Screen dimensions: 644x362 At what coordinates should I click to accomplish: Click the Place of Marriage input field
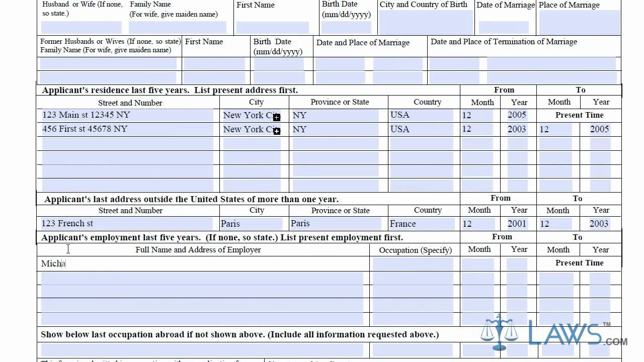tap(580, 22)
